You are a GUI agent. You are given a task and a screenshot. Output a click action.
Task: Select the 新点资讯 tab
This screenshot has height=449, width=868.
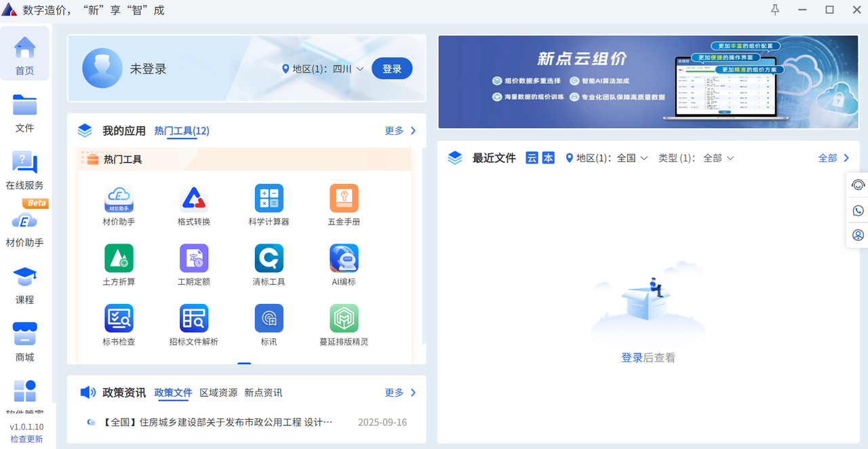point(264,393)
